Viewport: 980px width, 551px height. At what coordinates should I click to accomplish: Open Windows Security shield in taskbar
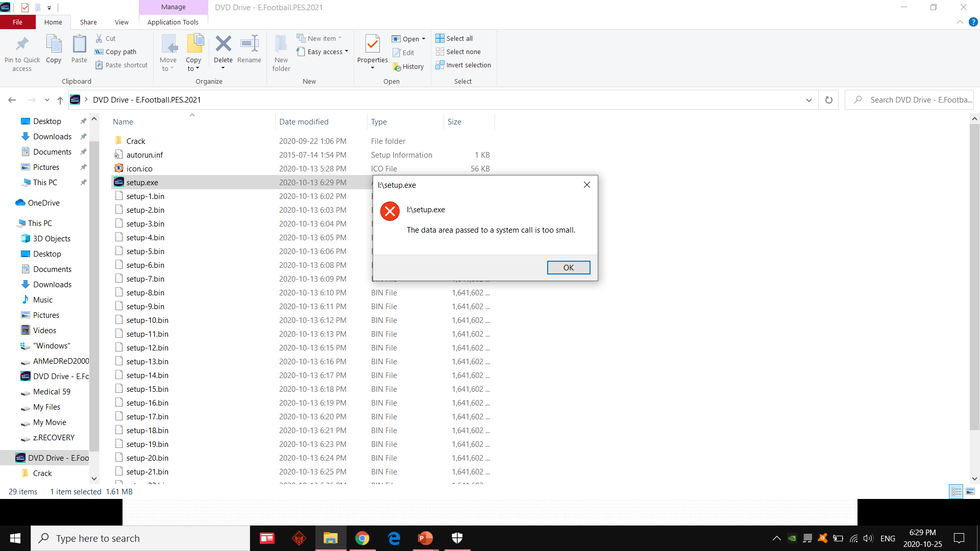[457, 538]
